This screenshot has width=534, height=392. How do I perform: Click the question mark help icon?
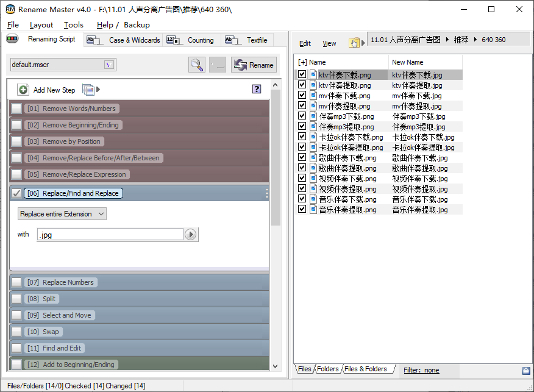[x=257, y=89]
